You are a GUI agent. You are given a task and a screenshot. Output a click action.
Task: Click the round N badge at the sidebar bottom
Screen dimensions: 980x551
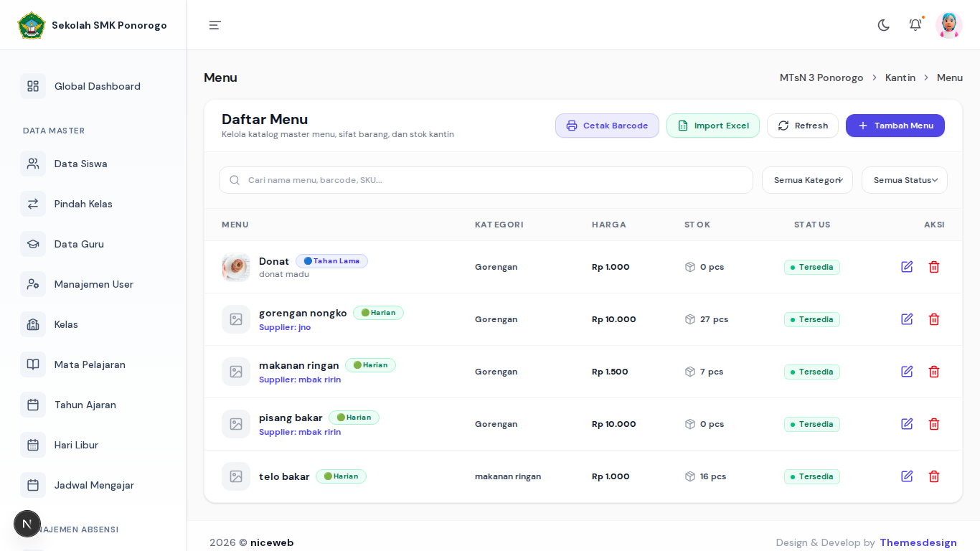[27, 524]
